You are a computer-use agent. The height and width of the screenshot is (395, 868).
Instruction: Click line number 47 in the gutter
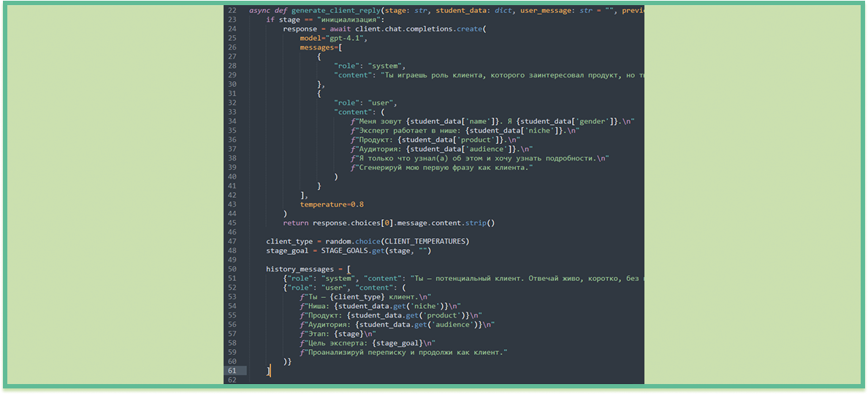tap(232, 241)
